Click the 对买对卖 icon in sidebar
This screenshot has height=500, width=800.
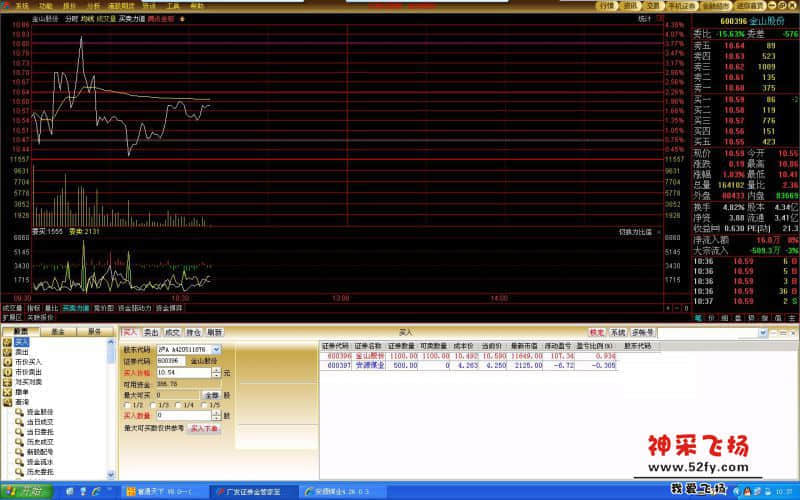tap(9, 382)
